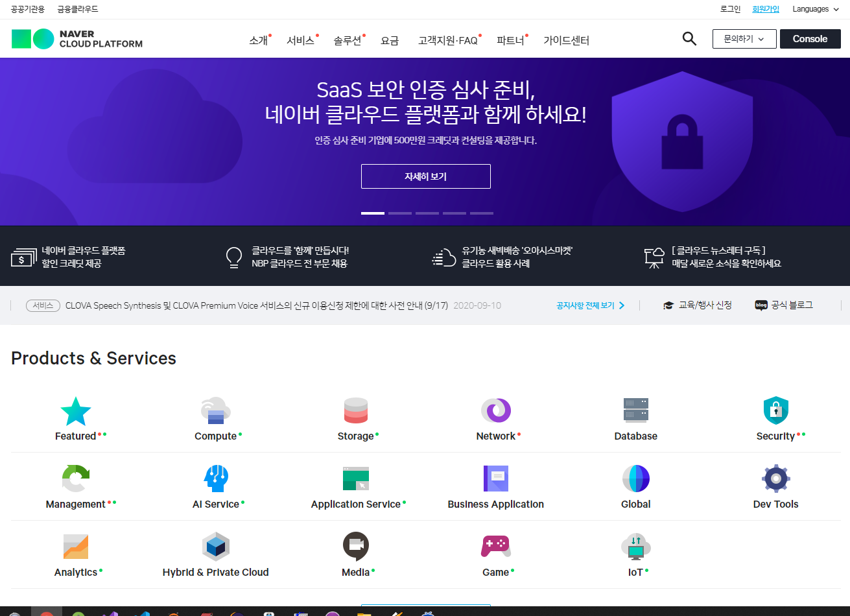
Task: Click the 2020-09-10 notice date
Action: click(x=477, y=305)
